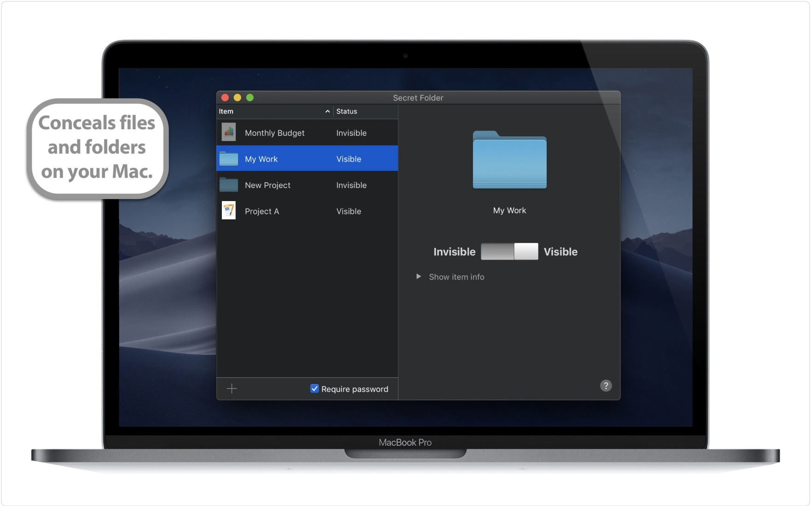Click the New Project folder icon
Screen dimensions: 812x506
pyautogui.click(x=229, y=185)
